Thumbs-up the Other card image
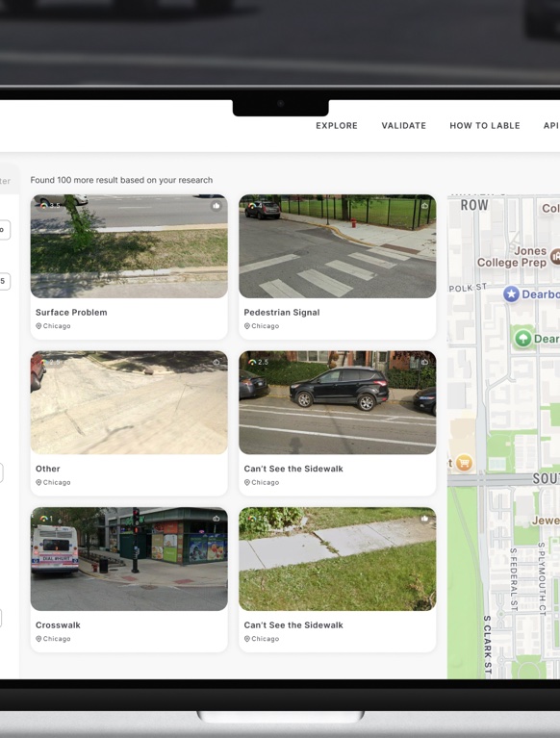The width and height of the screenshot is (560, 738). tap(216, 362)
